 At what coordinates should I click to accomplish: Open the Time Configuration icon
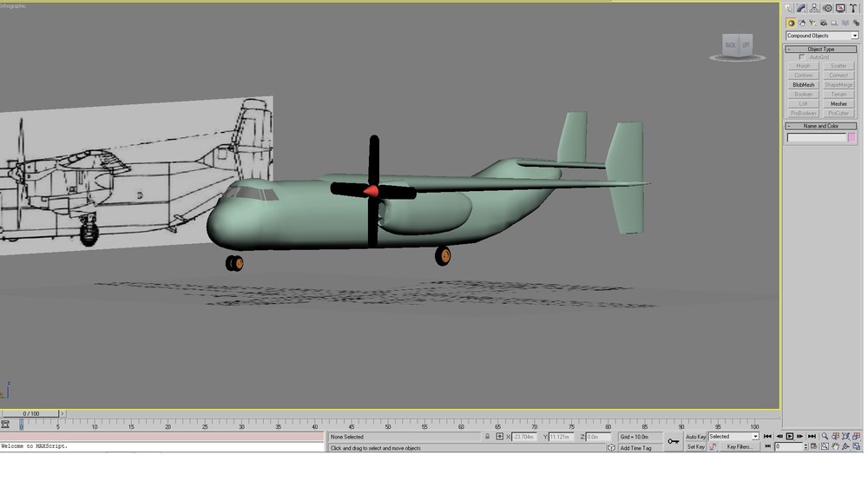pos(814,446)
